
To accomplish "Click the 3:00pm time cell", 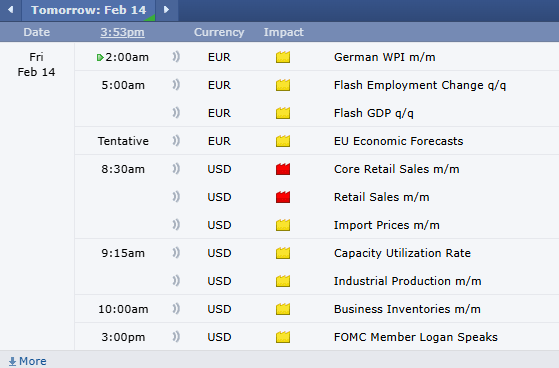I will [x=123, y=337].
